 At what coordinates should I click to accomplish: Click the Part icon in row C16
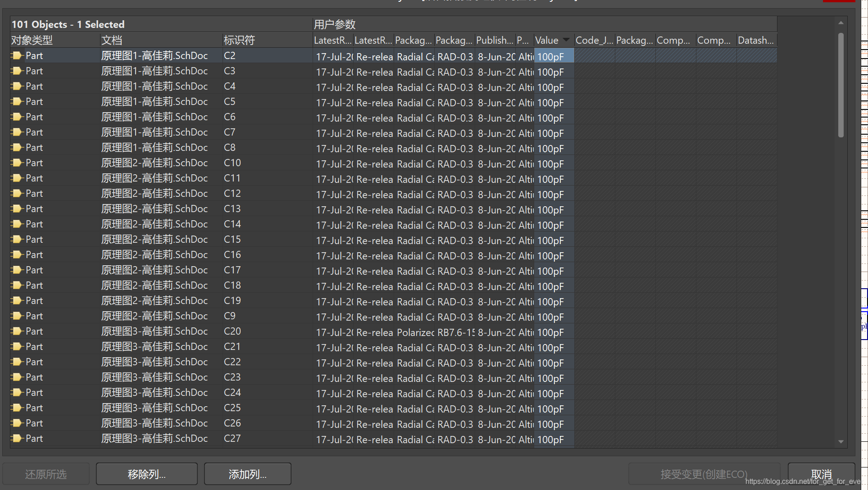(x=17, y=255)
